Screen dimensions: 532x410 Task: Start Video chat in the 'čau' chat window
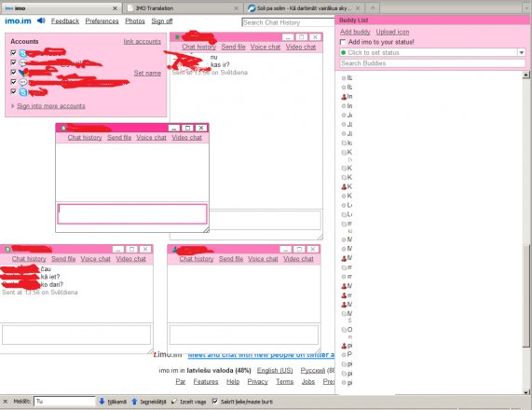pos(131,259)
